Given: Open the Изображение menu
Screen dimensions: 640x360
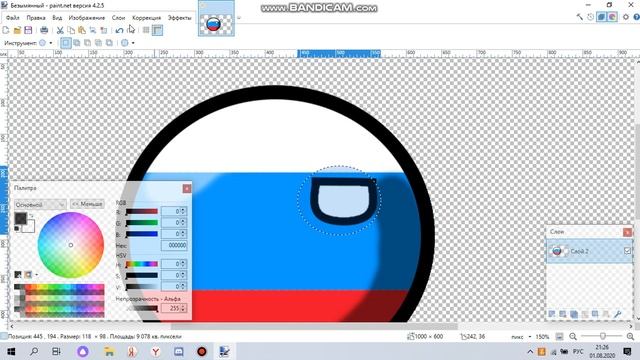Looking at the screenshot, I should coord(87,18).
